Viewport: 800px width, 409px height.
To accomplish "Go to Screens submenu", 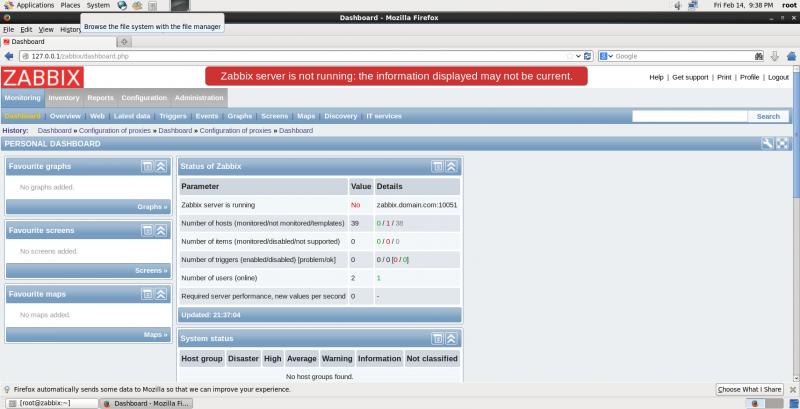I will (274, 116).
